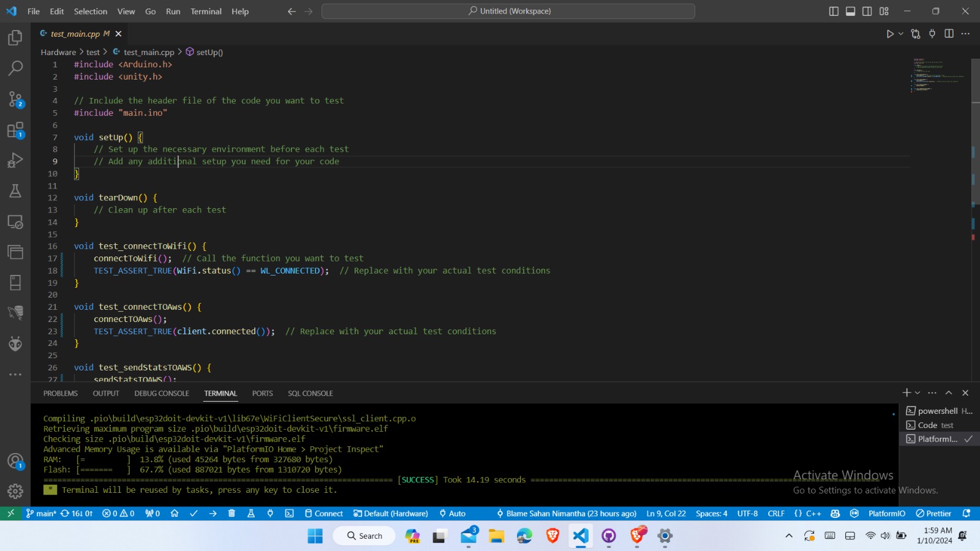Switch to the OUTPUT panel tab

[106, 394]
